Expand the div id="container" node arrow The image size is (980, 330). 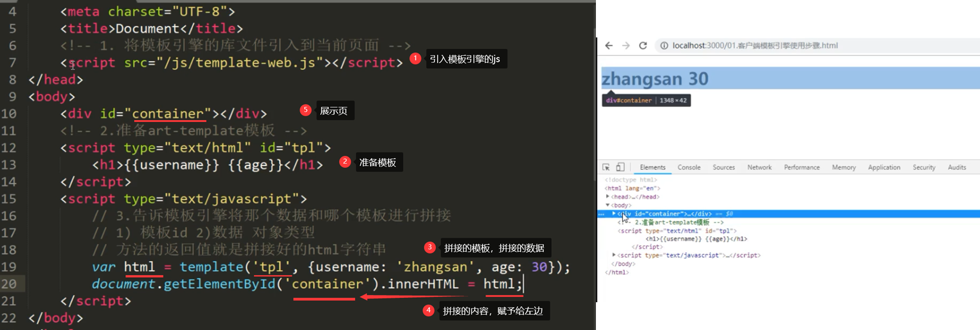click(x=614, y=214)
